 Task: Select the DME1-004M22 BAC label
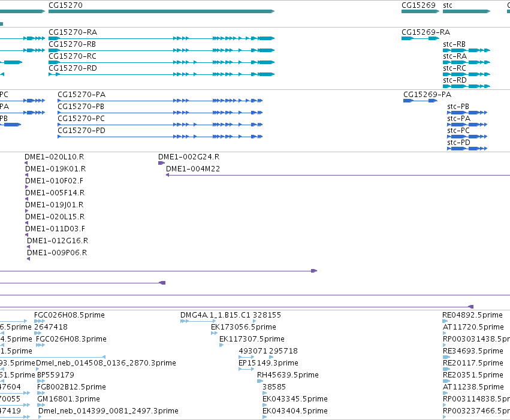tap(193, 169)
